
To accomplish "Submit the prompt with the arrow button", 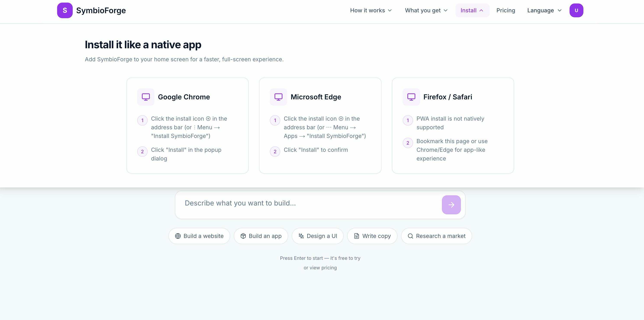I will (x=451, y=205).
